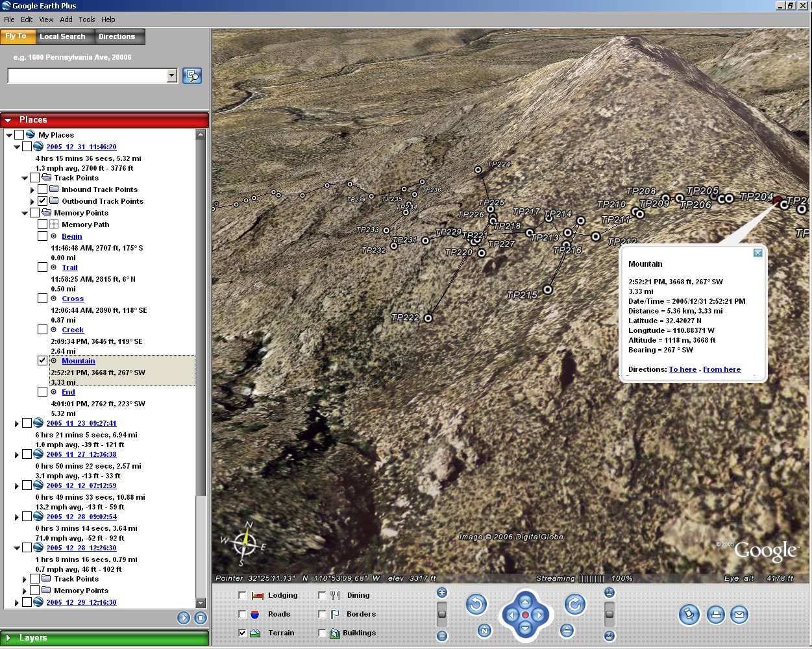Screen dimensions: 812x649
Task: Click the TP222 track point marker
Action: (x=428, y=318)
